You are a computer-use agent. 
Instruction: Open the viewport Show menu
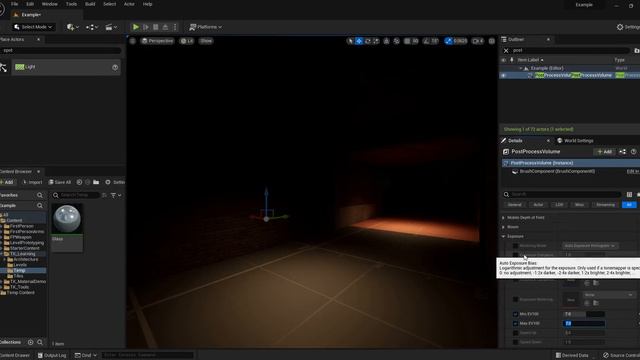206,41
